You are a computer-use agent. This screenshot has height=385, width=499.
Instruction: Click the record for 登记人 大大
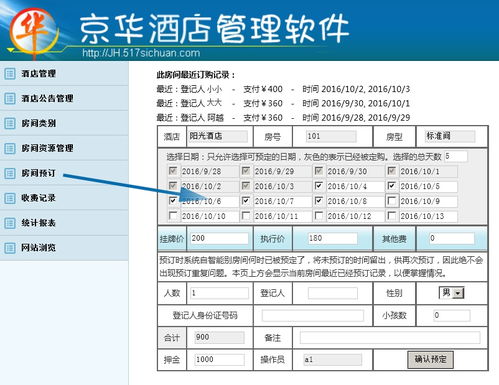coord(283,103)
